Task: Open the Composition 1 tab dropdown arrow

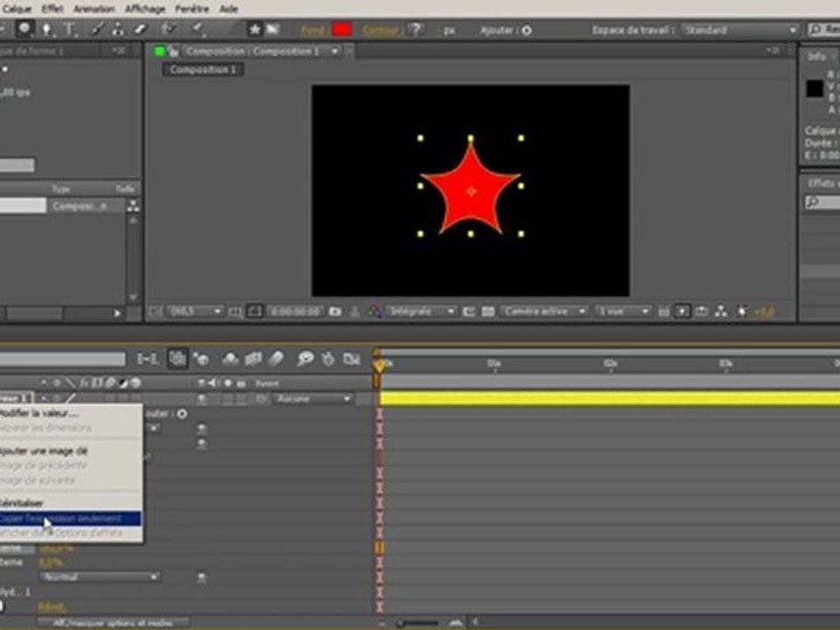Action: 335,52
